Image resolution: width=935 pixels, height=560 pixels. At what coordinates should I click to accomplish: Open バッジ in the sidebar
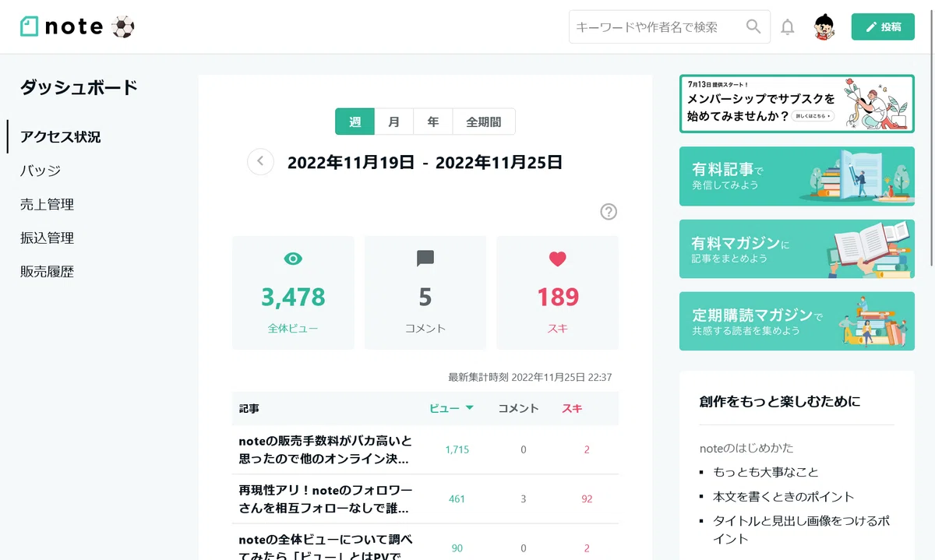41,171
